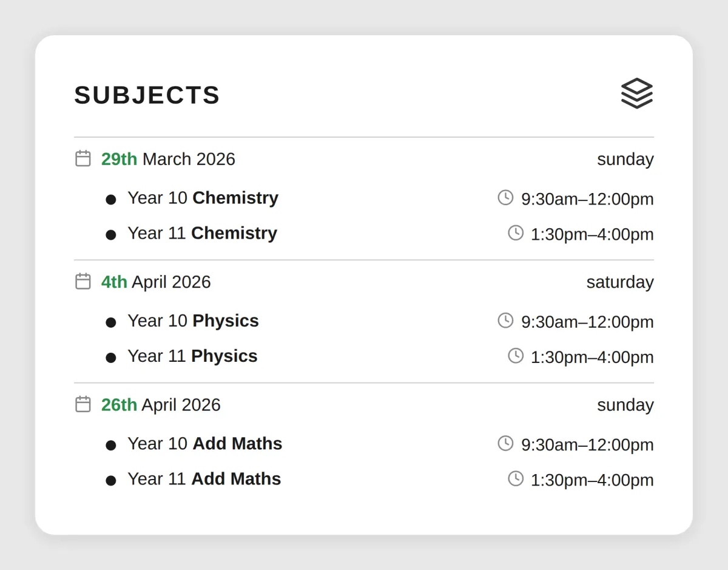Click the 26th April 2026 date heading
The width and height of the screenshot is (728, 570).
(161, 405)
